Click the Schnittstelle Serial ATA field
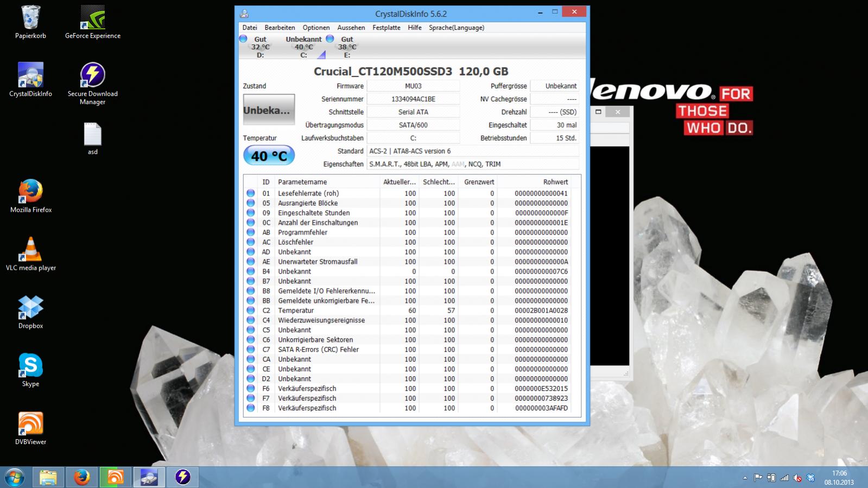This screenshot has width=868, height=488. (x=413, y=112)
